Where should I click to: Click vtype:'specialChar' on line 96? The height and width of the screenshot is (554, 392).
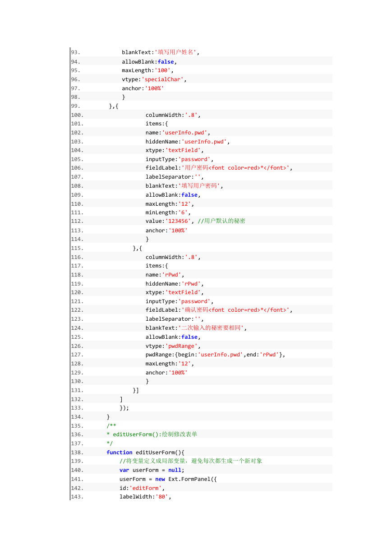point(154,79)
